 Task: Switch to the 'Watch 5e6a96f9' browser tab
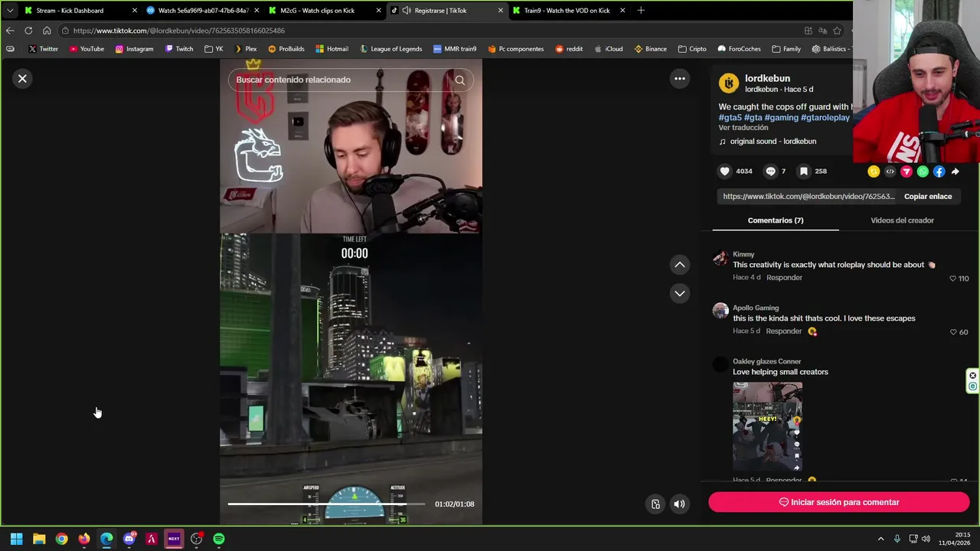point(203,11)
